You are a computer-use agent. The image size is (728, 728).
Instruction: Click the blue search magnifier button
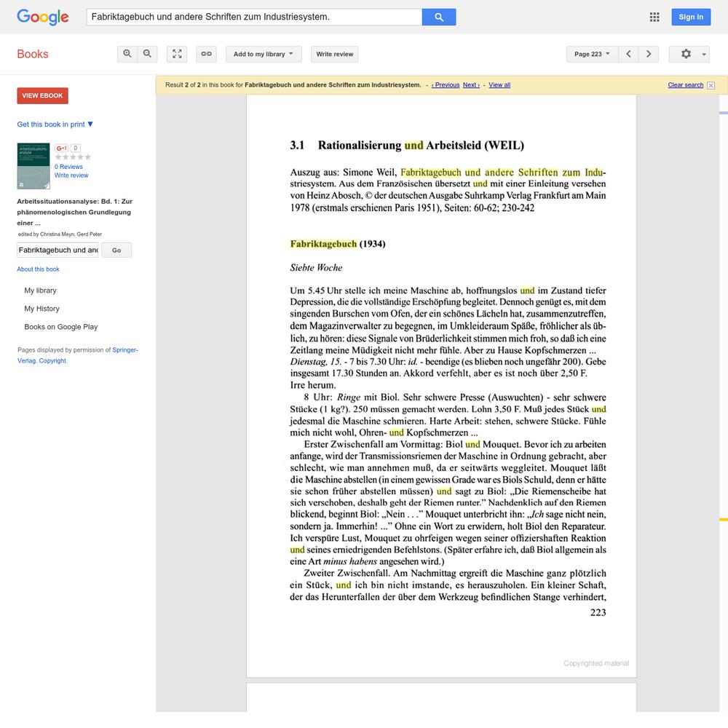coord(439,17)
